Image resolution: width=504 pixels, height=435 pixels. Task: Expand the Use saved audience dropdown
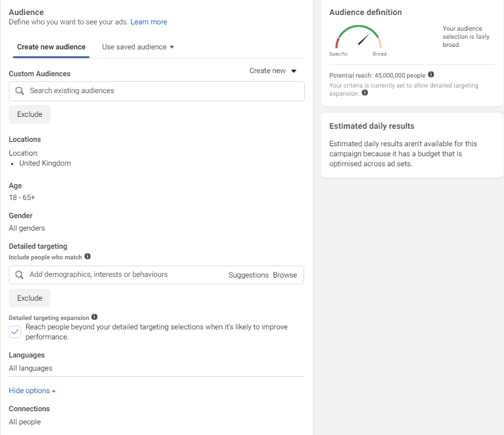tap(138, 47)
